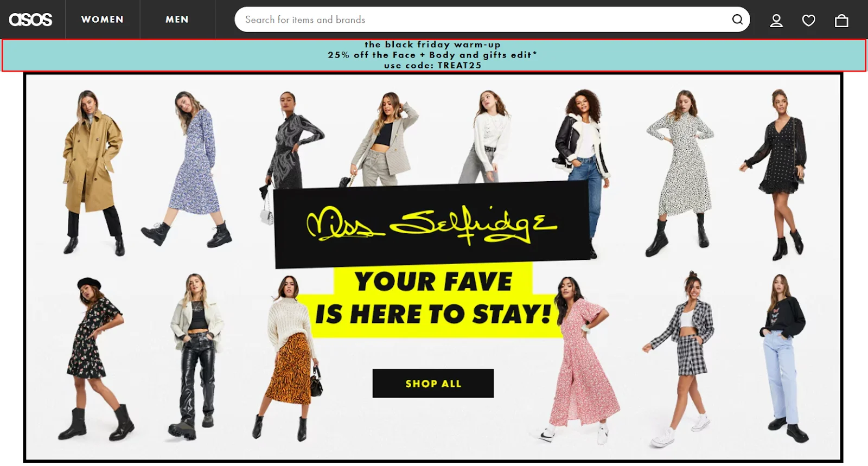
Task: Select the WOMEN tab
Action: point(103,20)
